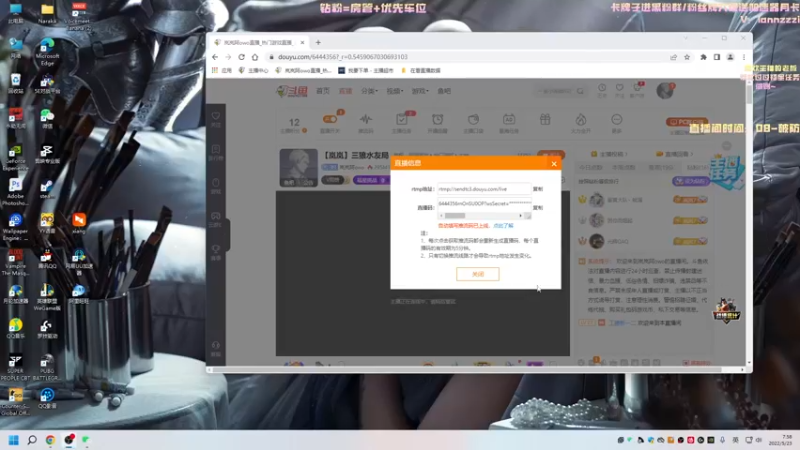This screenshot has height=450, width=800.
Task: Open the Steam desktop shortcut
Action: click(x=47, y=189)
